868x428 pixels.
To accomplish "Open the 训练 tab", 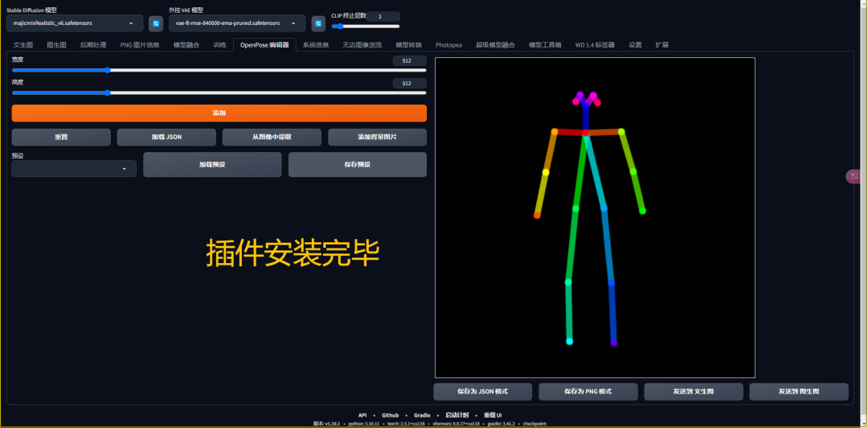I will coord(219,45).
